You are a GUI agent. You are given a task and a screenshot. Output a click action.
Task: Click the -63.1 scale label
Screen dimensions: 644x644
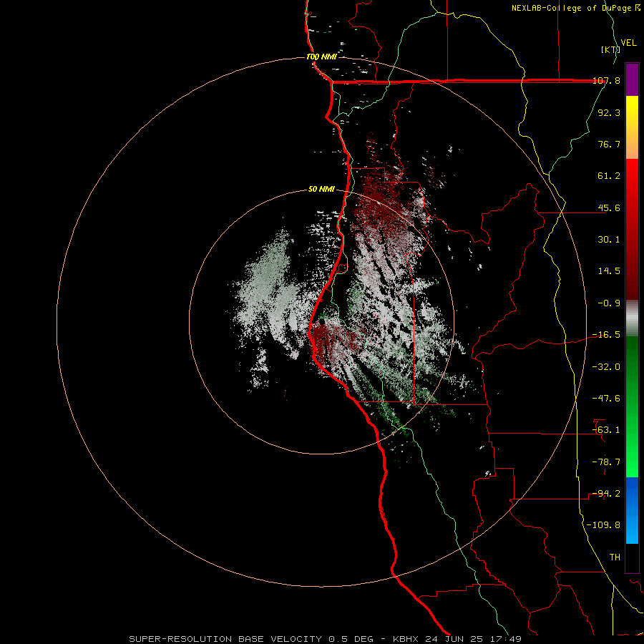click(606, 430)
